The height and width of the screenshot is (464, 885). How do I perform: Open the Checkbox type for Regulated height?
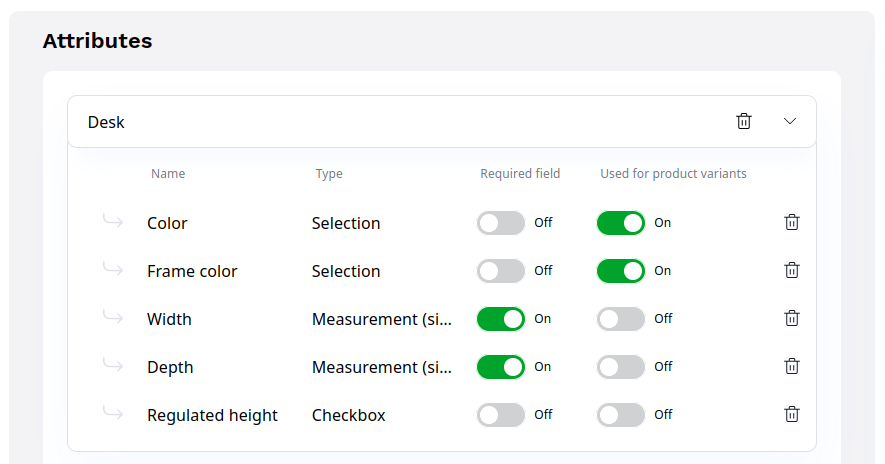(x=348, y=415)
